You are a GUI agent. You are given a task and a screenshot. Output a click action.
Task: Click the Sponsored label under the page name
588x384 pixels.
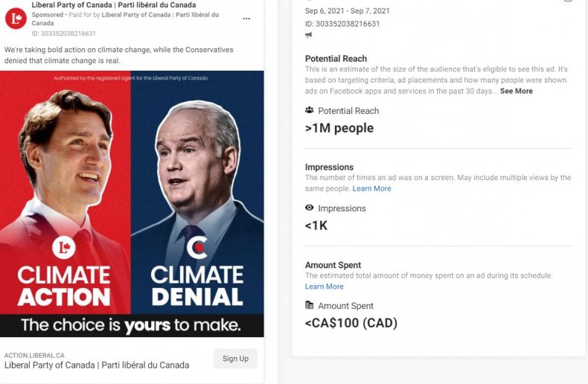coord(48,15)
